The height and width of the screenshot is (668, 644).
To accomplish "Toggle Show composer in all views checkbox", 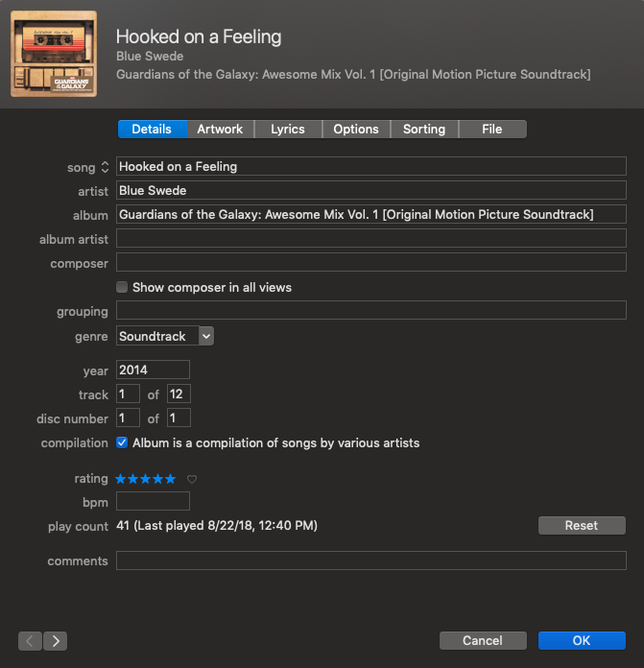I will (122, 287).
